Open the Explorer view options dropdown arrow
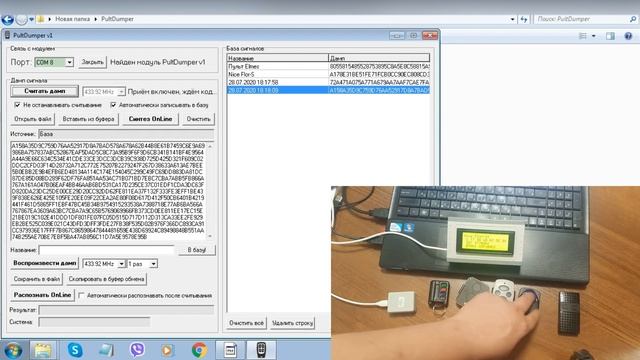Screen dimensions: 640x360 tap(593, 36)
